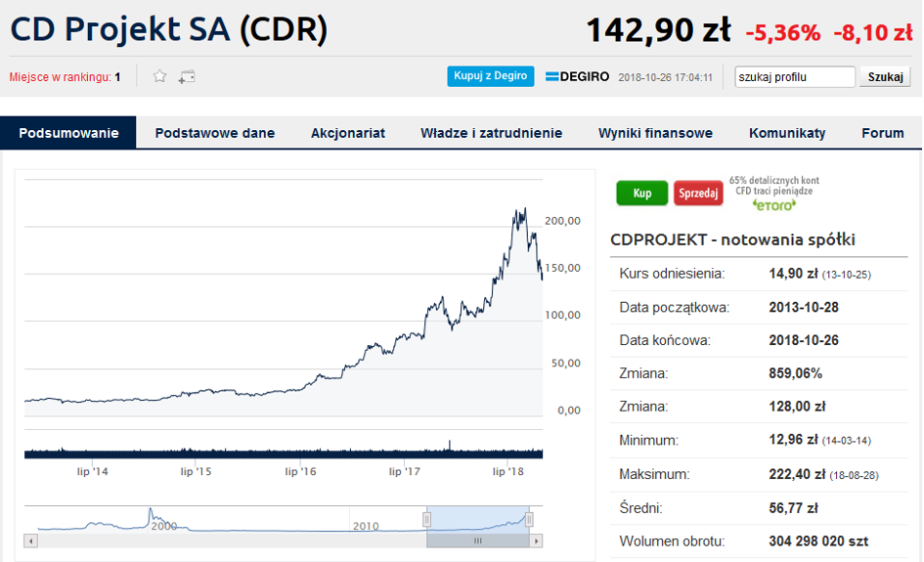Click the Minimum value 12,96 zł
The image size is (924, 562).
click(793, 440)
